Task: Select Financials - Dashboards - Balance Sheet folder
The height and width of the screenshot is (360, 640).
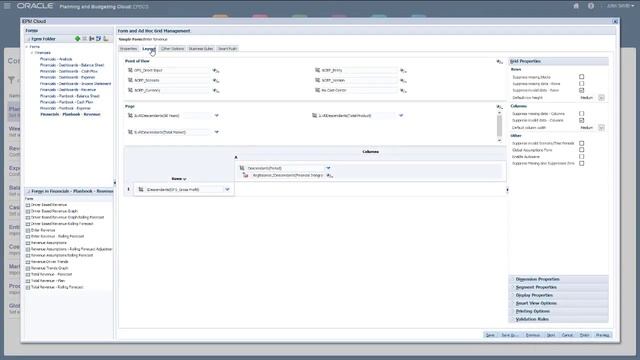Action: [72, 65]
